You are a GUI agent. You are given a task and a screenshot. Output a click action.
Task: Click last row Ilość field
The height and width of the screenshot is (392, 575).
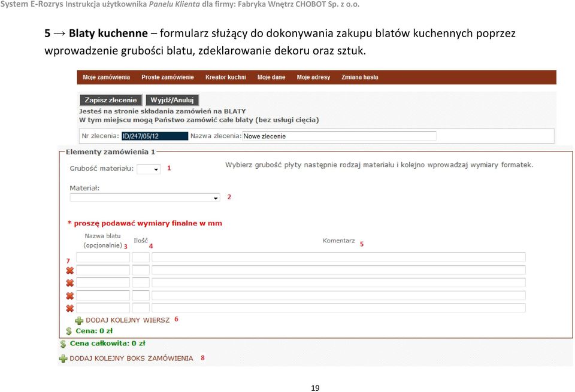tap(141, 308)
